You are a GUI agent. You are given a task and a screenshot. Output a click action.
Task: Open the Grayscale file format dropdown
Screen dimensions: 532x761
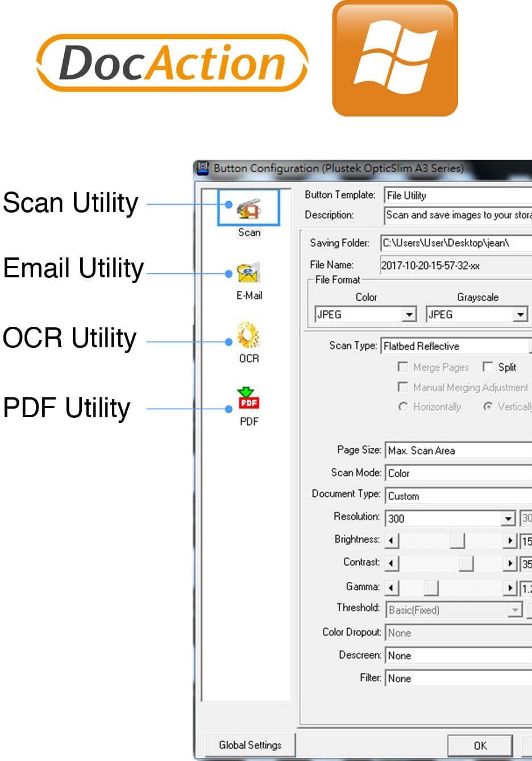pyautogui.click(x=520, y=314)
